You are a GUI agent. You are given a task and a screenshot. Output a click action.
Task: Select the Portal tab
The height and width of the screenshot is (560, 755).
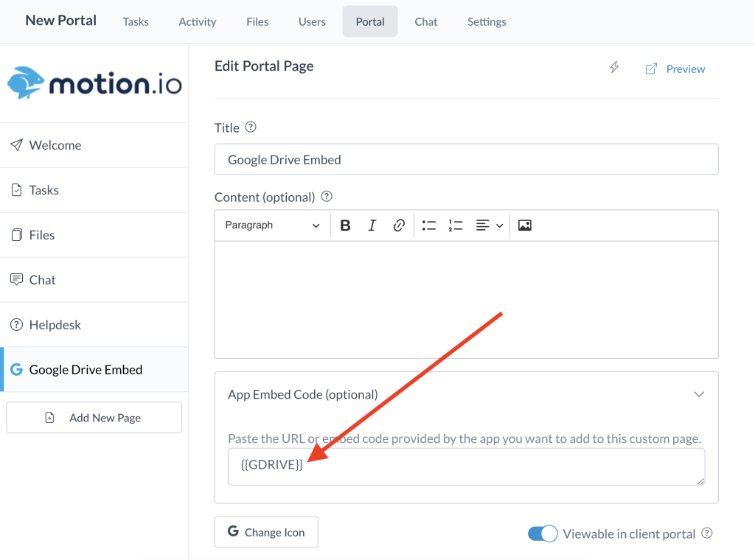click(x=370, y=21)
